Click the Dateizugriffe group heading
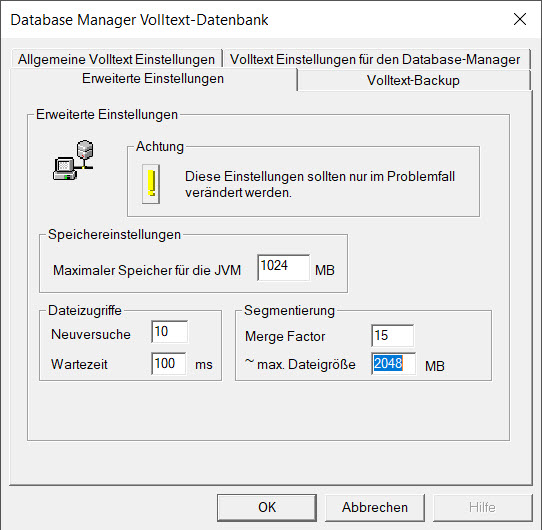 (x=85, y=310)
